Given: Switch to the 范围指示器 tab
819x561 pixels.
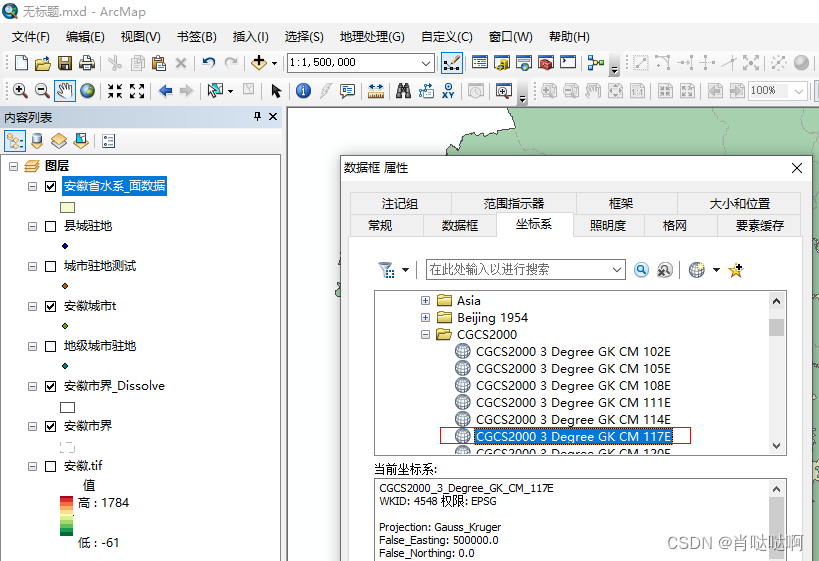Looking at the screenshot, I should pyautogui.click(x=513, y=203).
